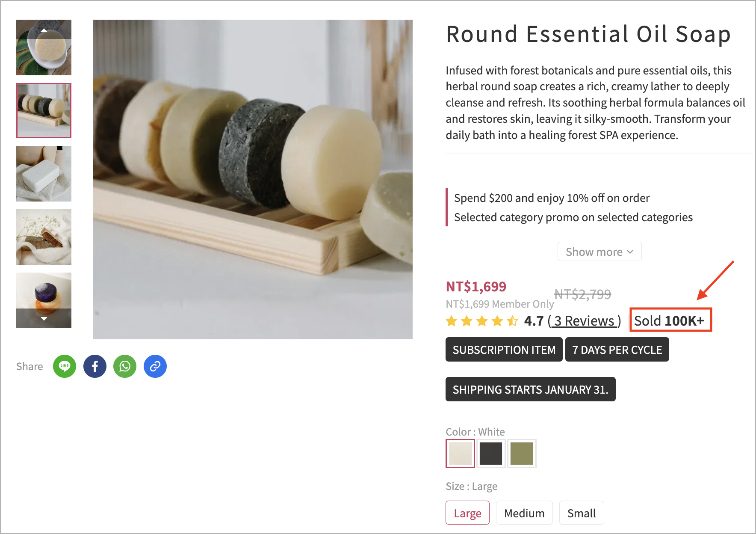Select Medium size option
The width and height of the screenshot is (756, 534).
524,513
